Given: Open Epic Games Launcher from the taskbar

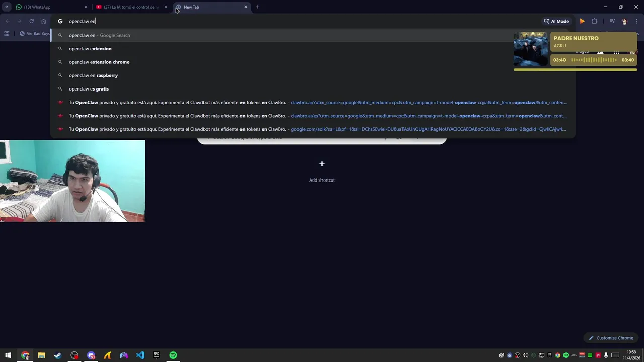Looking at the screenshot, I should click(156, 355).
